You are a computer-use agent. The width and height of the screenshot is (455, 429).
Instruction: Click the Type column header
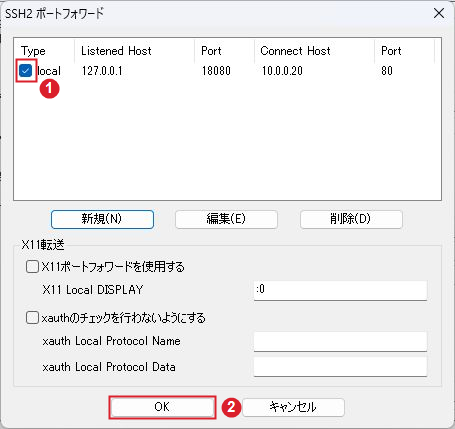click(x=44, y=51)
